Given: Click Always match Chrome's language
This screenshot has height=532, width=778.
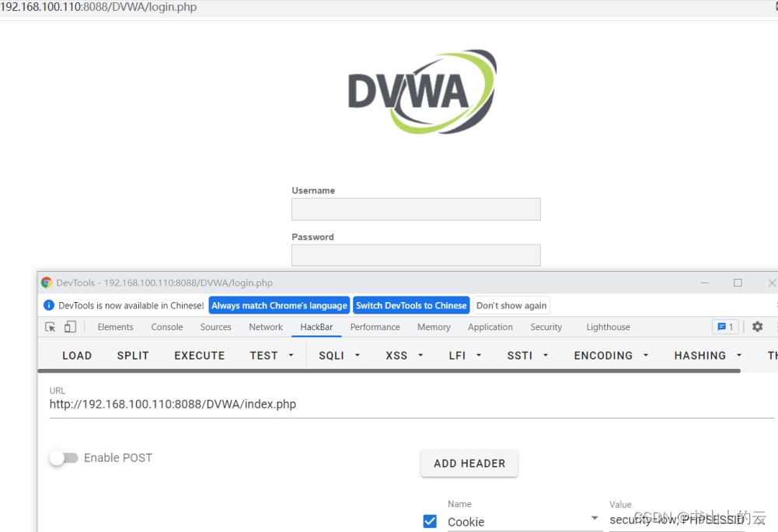Looking at the screenshot, I should pos(279,305).
